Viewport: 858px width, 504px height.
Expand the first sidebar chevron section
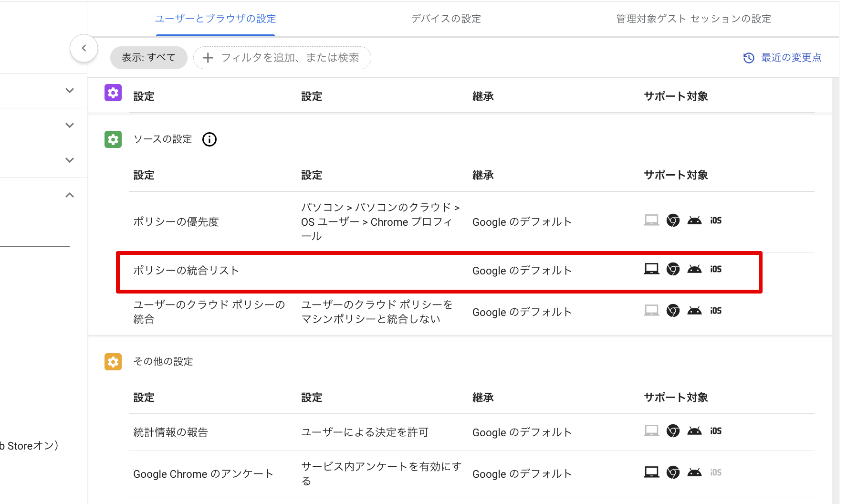pyautogui.click(x=70, y=91)
